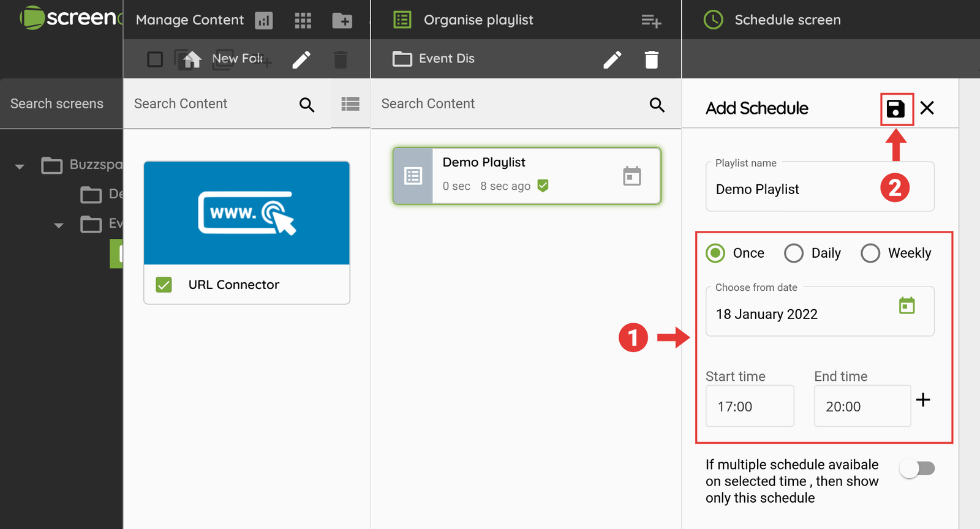
Task: Toggle the show only this schedule switch
Action: [x=917, y=469]
